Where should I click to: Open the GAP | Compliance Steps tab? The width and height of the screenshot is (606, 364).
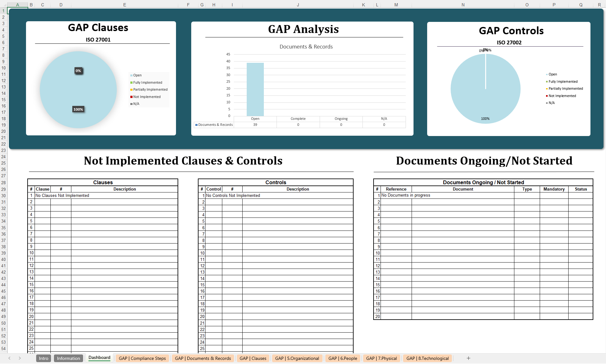pyautogui.click(x=142, y=358)
